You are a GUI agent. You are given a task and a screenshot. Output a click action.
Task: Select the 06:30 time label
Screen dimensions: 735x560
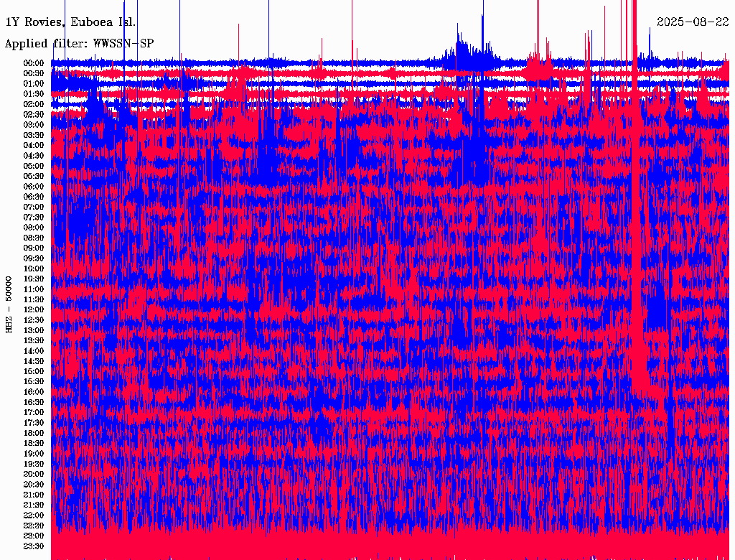pos(34,197)
